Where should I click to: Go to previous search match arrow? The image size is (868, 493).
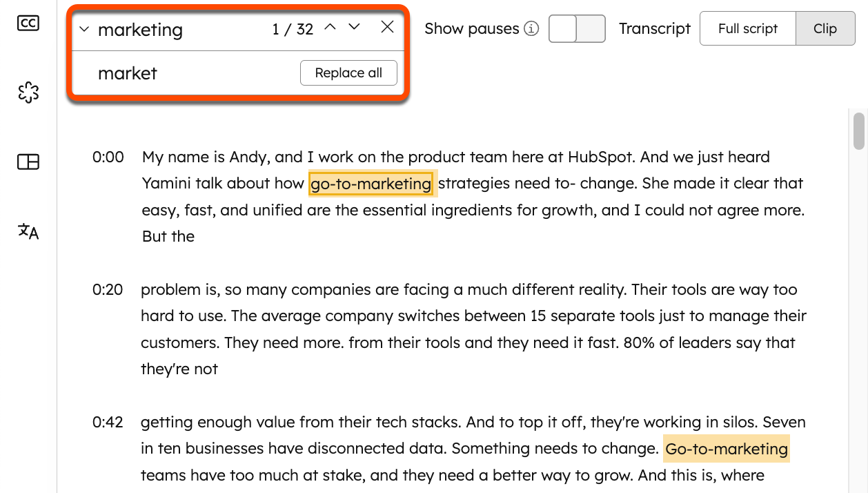[x=331, y=28]
